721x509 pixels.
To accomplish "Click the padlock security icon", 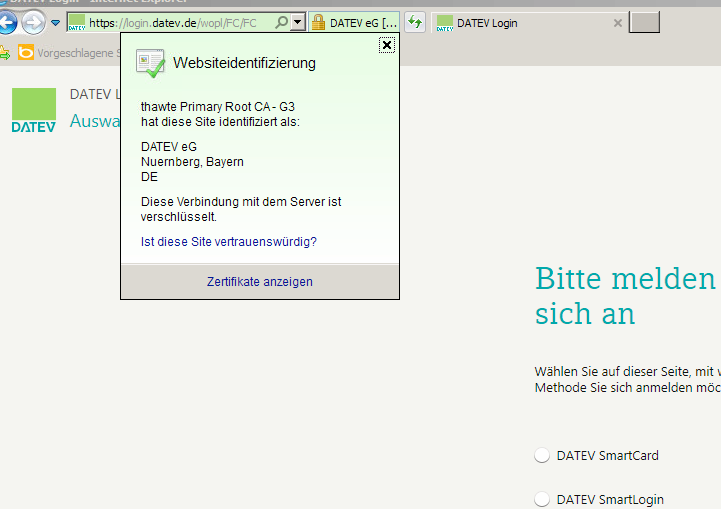I will (x=318, y=23).
